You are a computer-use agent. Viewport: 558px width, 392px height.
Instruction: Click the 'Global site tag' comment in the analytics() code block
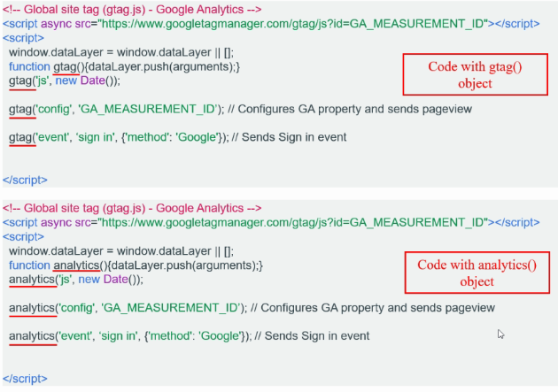point(132,208)
